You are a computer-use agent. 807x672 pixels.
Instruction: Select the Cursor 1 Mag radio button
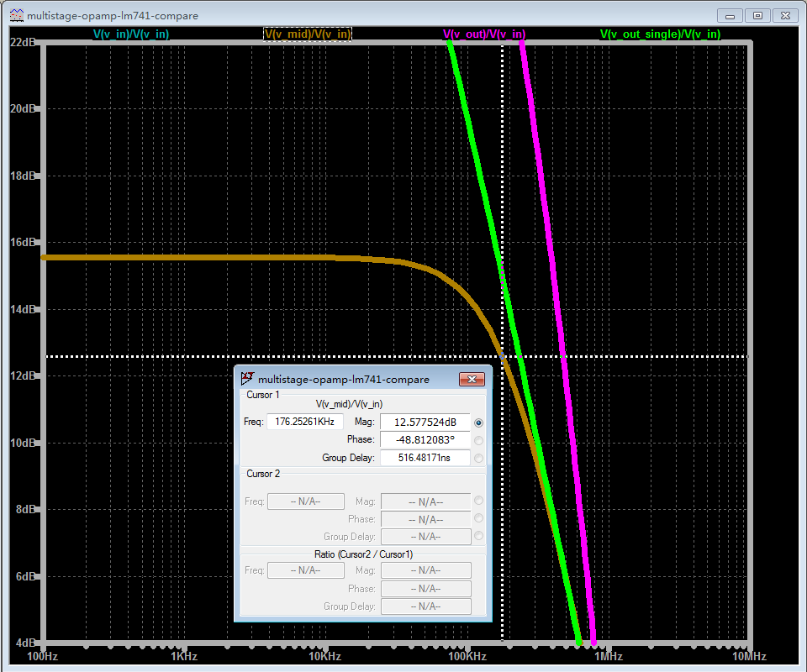click(479, 423)
